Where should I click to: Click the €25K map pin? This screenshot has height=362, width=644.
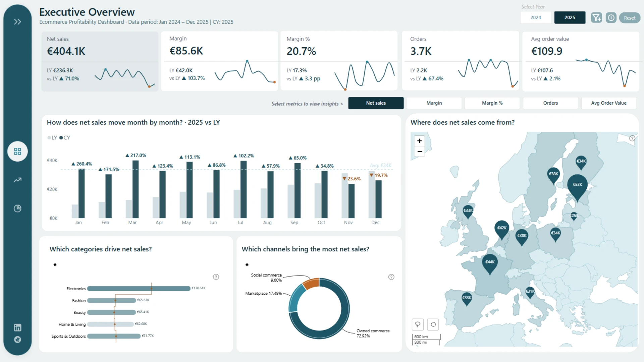(574, 216)
